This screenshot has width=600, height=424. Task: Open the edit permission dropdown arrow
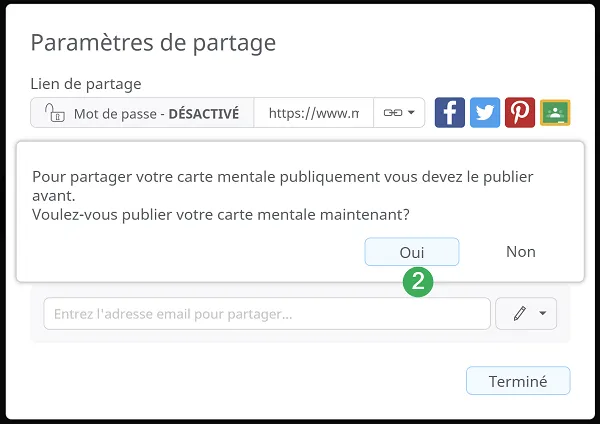(542, 313)
